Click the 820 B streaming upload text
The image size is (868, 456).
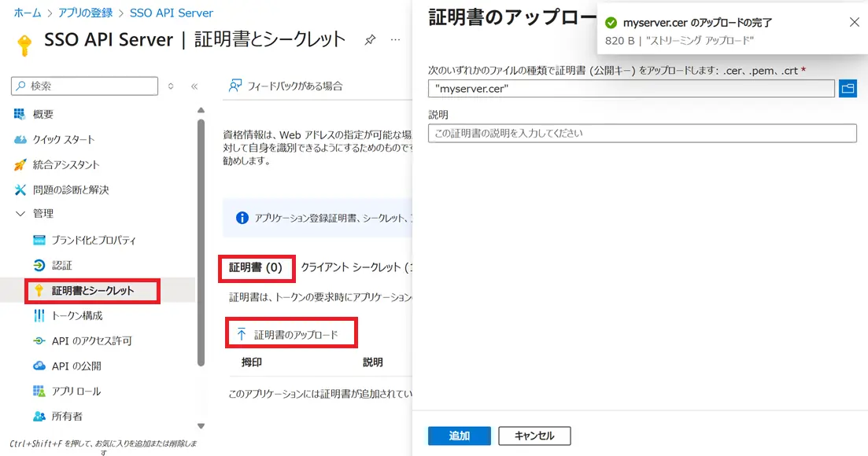pyautogui.click(x=679, y=40)
